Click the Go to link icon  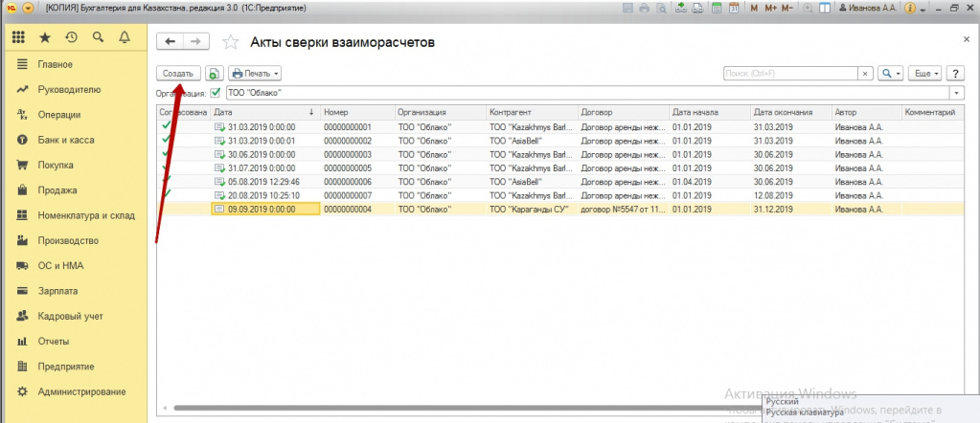point(698,8)
